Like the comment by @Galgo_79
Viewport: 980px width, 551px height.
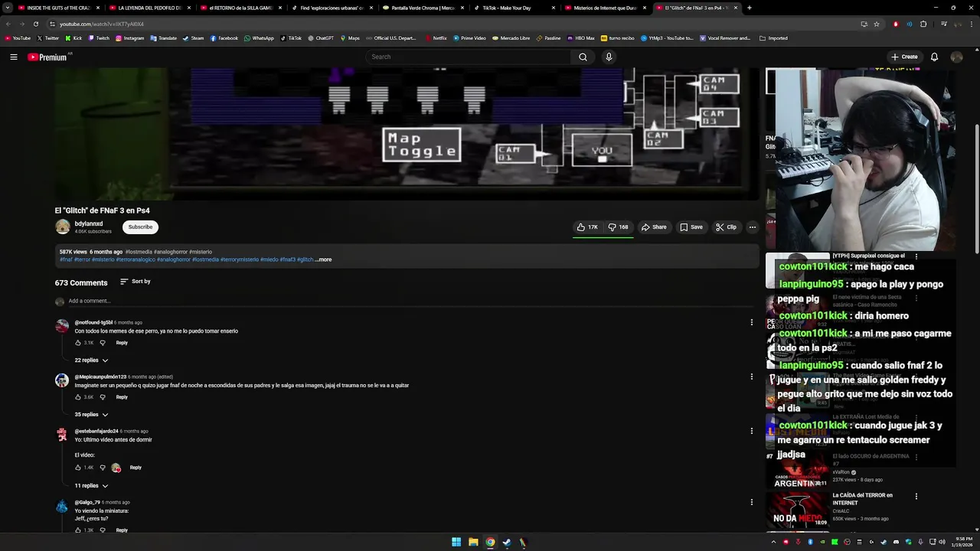pos(78,530)
